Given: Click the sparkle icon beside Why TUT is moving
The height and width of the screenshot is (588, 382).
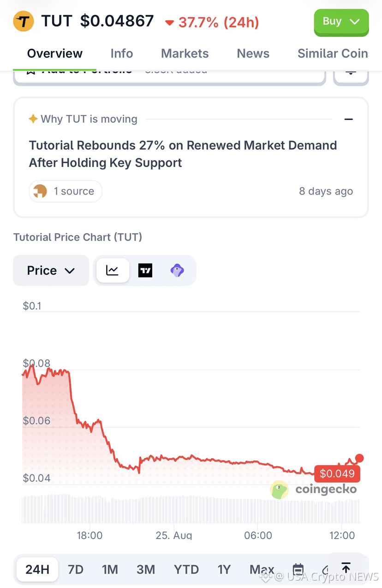Looking at the screenshot, I should pyautogui.click(x=33, y=119).
